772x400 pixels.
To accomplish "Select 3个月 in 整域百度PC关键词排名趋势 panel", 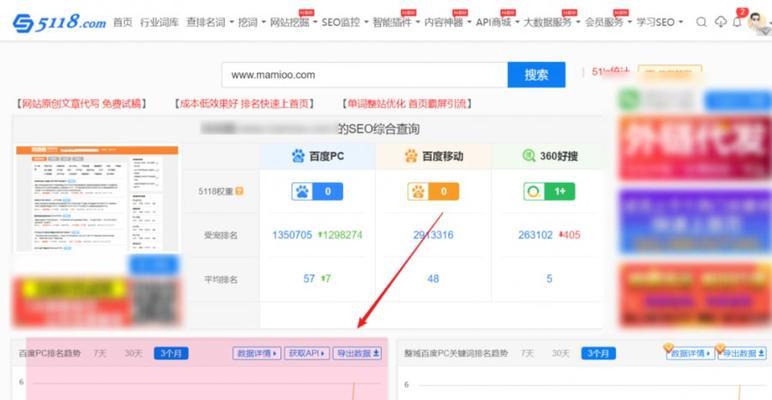I will point(598,353).
